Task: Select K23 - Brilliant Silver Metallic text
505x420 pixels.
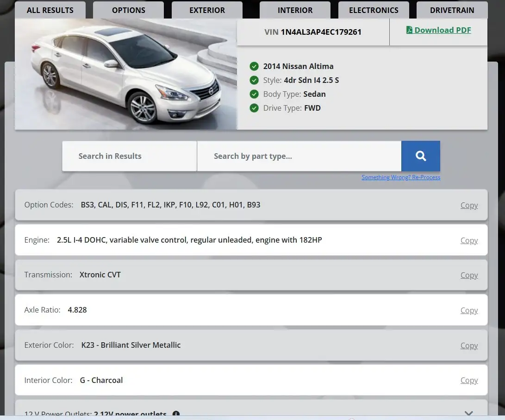Action: pos(131,345)
